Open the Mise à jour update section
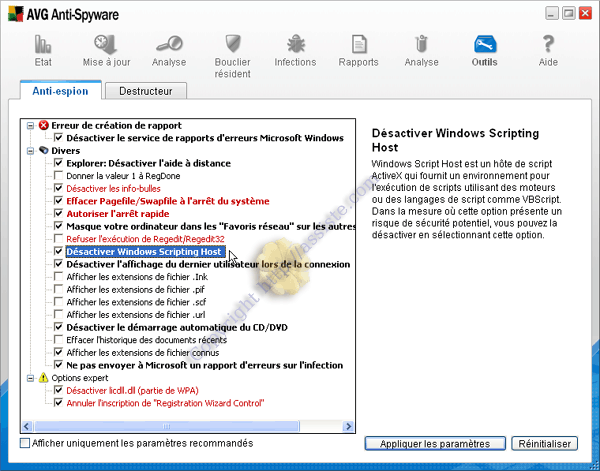This screenshot has width=600, height=471. click(x=106, y=51)
